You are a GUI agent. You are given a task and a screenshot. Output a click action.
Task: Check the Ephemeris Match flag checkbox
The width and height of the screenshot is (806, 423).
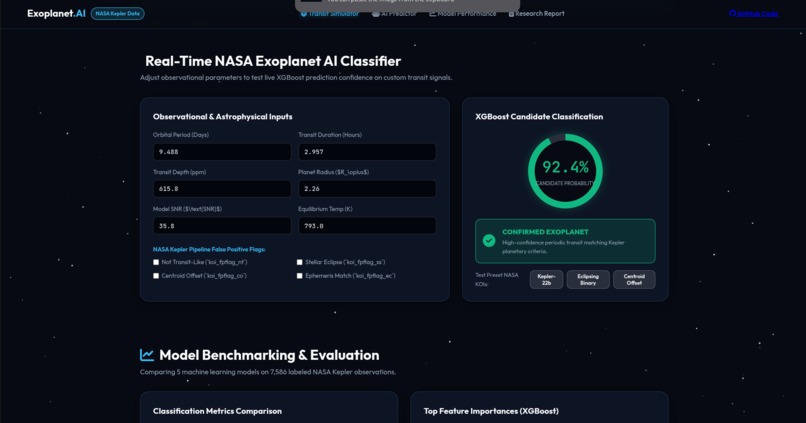pyautogui.click(x=300, y=276)
